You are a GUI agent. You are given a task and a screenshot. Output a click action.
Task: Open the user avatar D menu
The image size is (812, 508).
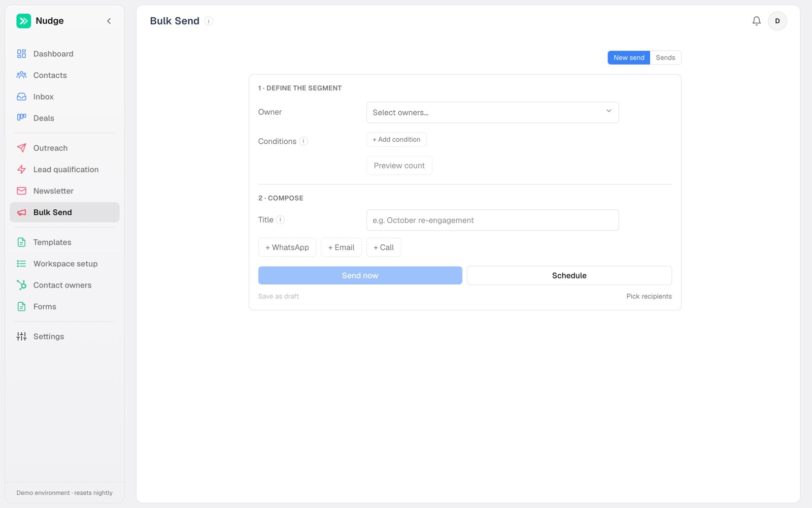[777, 21]
